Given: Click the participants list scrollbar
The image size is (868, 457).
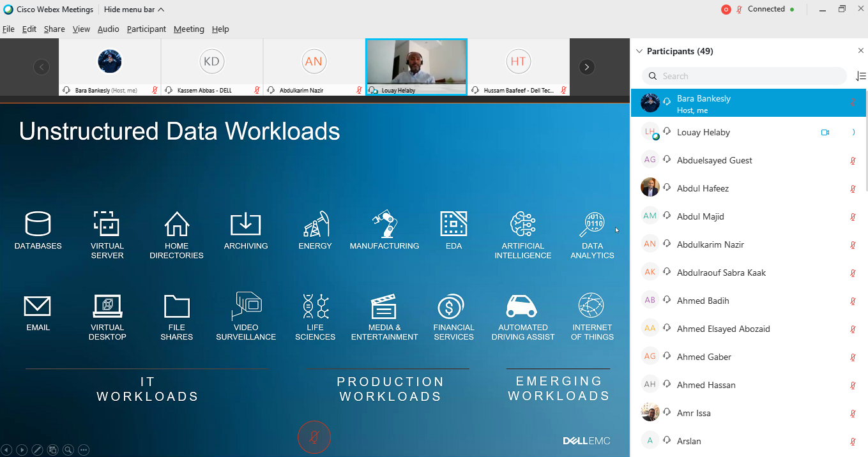Looking at the screenshot, I should pos(866,140).
